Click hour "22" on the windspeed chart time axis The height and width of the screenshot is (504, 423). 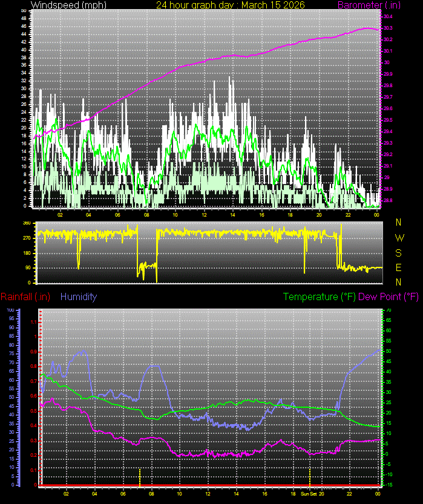(348, 215)
